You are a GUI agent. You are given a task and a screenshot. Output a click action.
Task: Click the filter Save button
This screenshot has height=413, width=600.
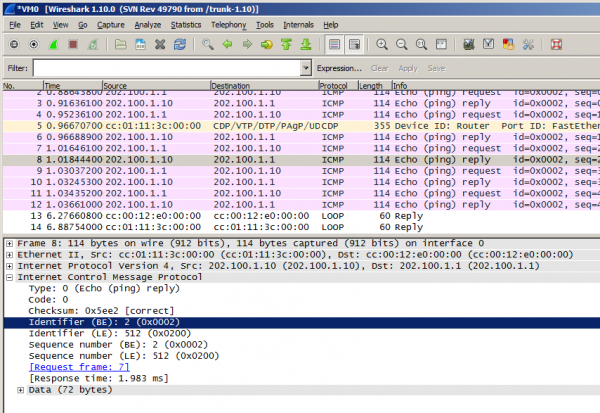tap(437, 69)
